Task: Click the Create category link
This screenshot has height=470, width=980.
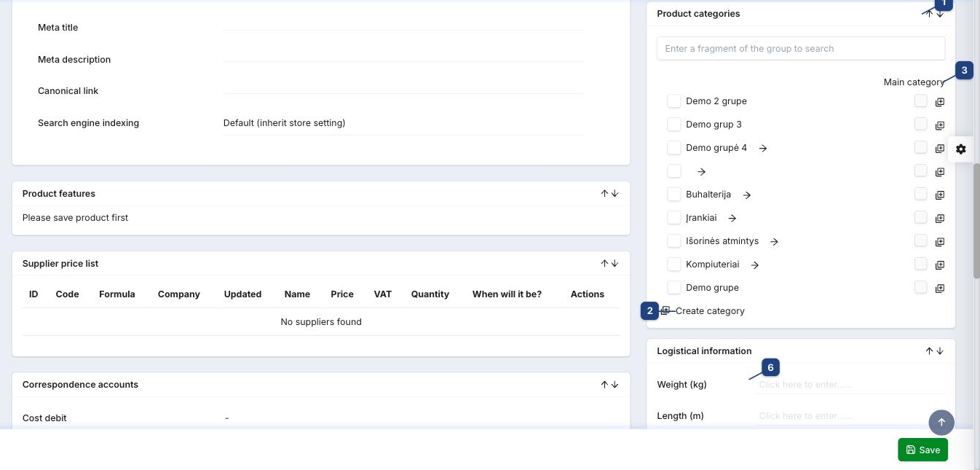Action: (710, 310)
